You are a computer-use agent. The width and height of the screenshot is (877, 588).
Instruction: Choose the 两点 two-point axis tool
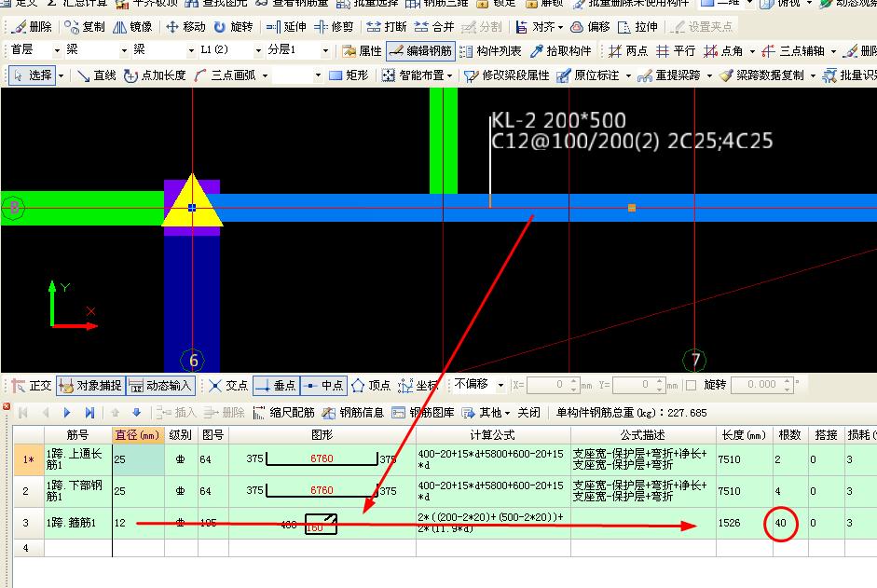(x=628, y=51)
